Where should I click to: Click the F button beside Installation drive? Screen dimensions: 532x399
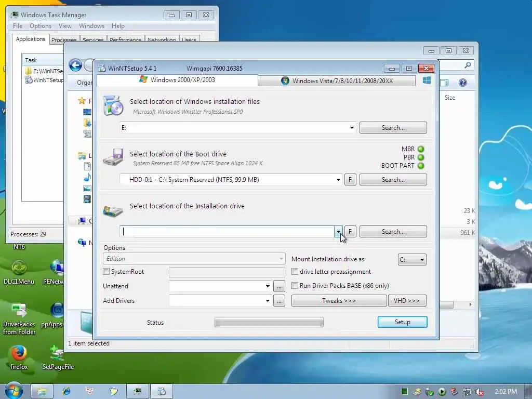click(x=350, y=232)
